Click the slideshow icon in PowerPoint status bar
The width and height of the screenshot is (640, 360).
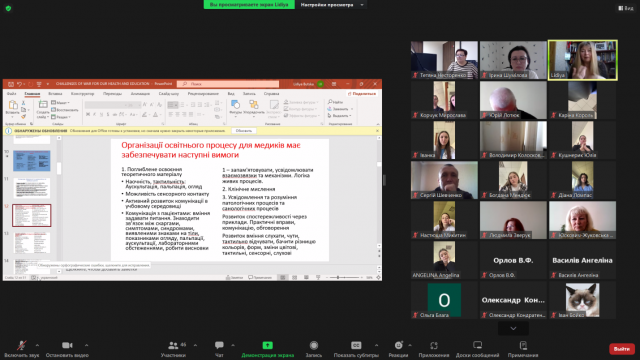(x=318, y=278)
